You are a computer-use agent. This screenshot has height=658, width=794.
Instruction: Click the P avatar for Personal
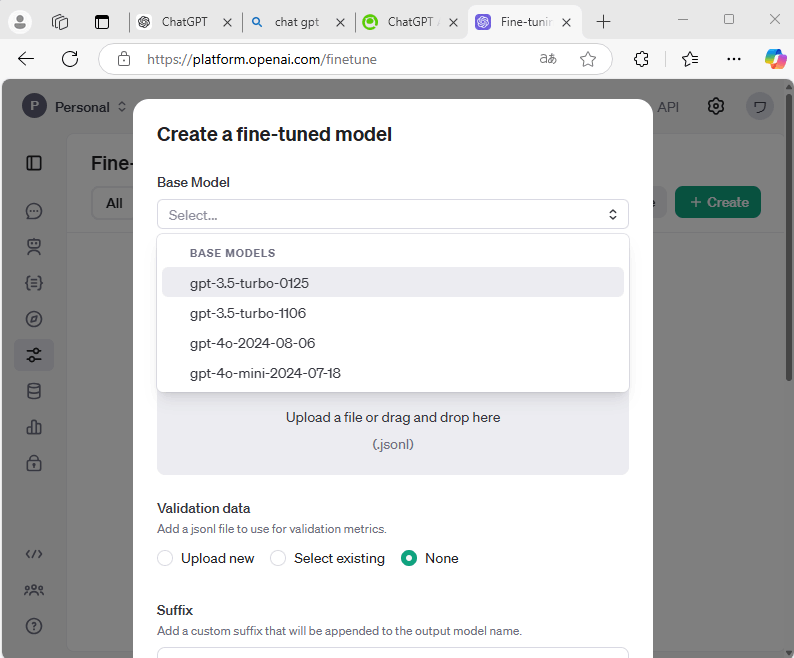click(34, 106)
